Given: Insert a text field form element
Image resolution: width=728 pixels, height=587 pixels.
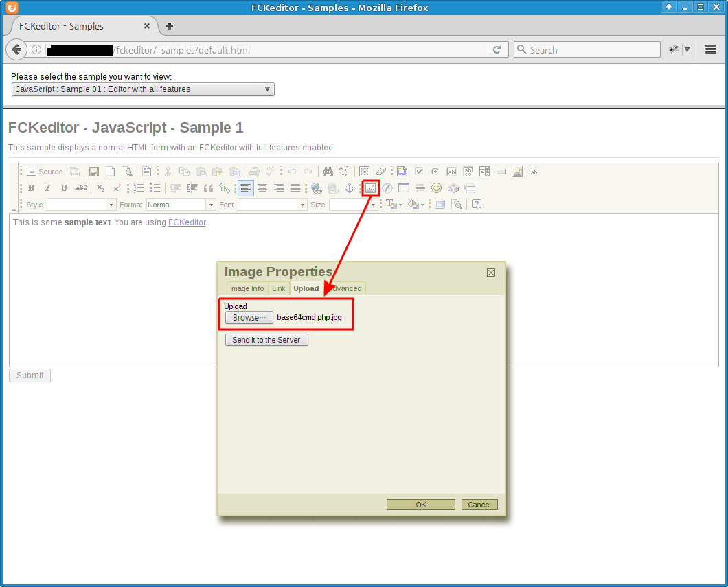Looking at the screenshot, I should [451, 172].
